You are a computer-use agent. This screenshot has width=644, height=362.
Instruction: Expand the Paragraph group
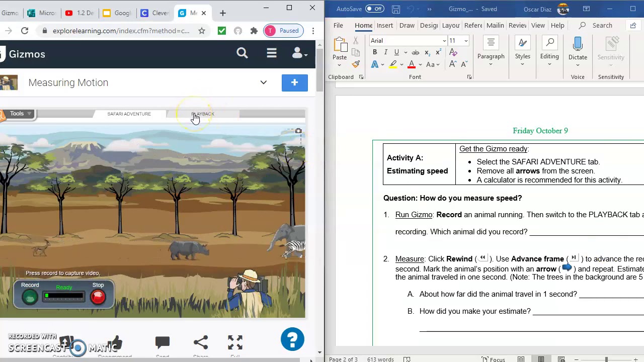coord(491,51)
